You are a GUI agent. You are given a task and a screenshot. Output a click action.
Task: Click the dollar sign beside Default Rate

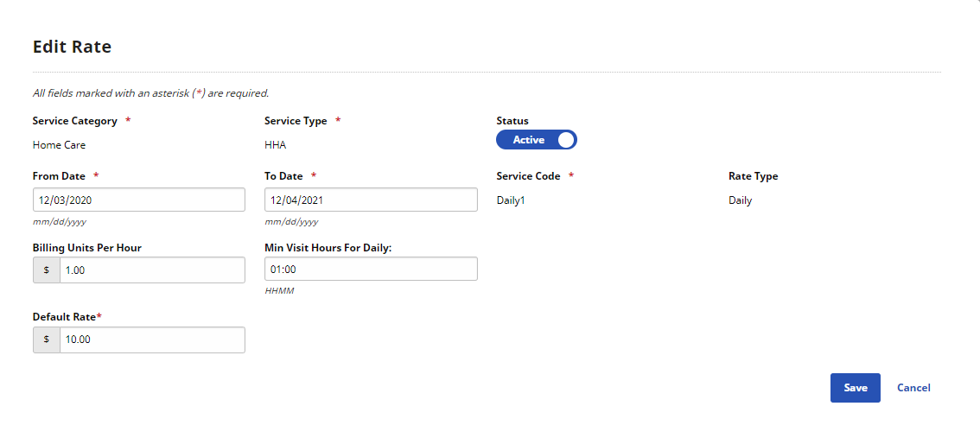pyautogui.click(x=47, y=340)
